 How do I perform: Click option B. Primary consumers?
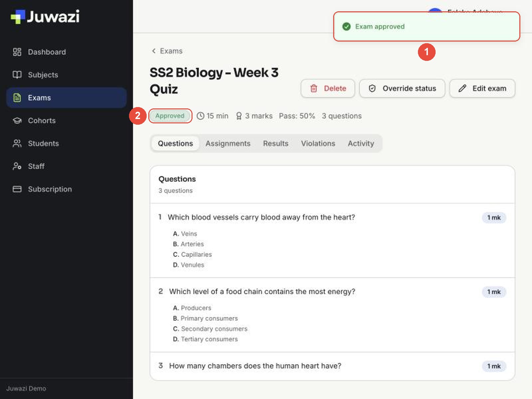click(205, 319)
